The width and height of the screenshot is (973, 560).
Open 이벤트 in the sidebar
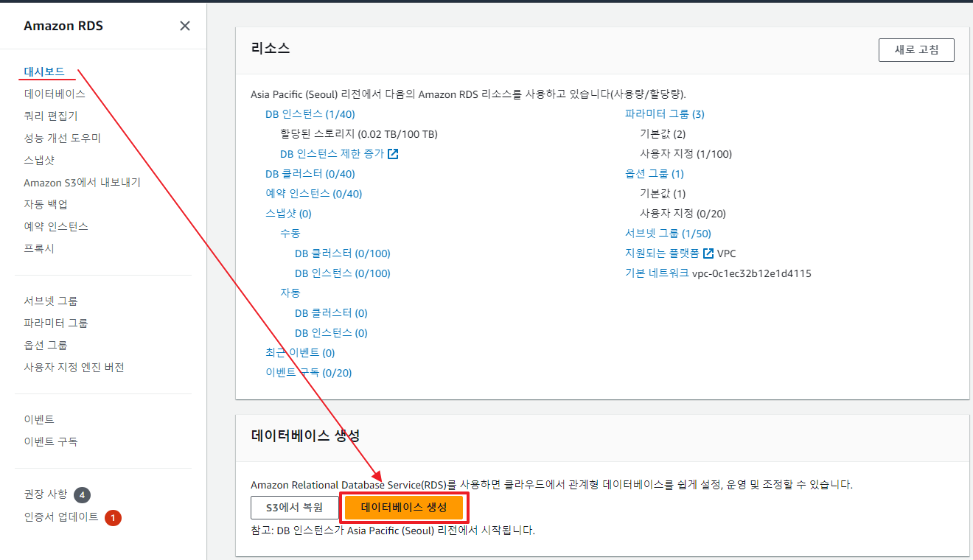coord(39,419)
